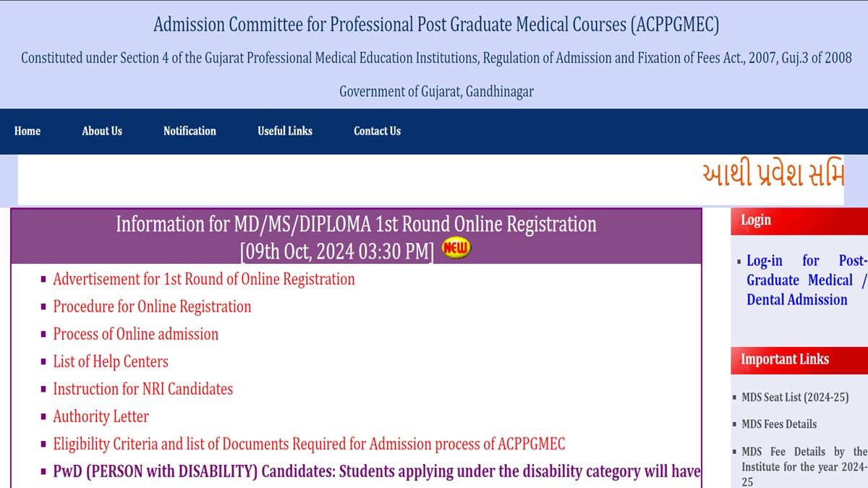Click the ACPPGMEC site title heading
The height and width of the screenshot is (488, 868).
point(436,25)
